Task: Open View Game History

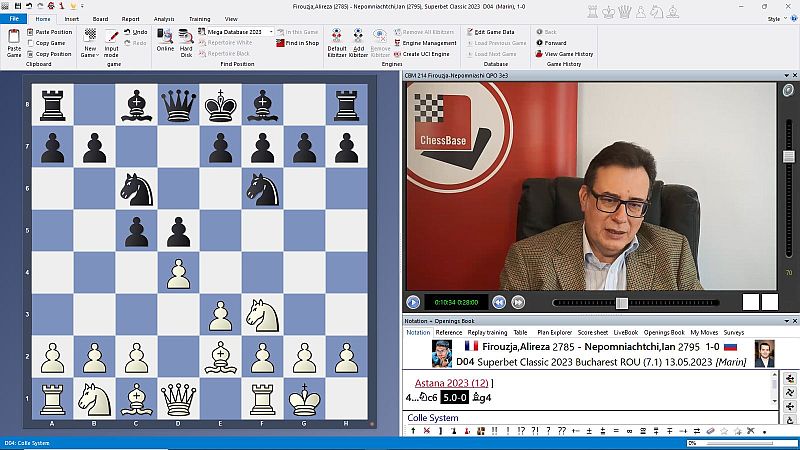Action: (568, 54)
